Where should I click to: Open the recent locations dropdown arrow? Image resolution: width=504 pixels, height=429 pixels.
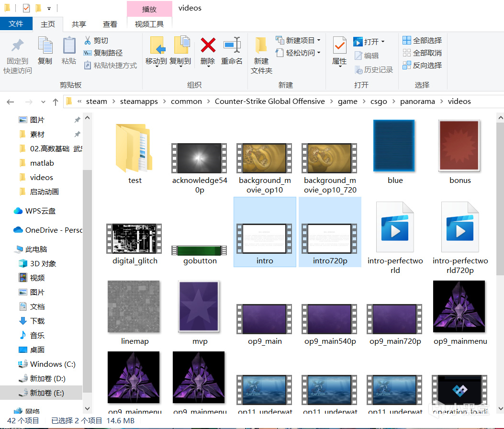pyautogui.click(x=43, y=102)
